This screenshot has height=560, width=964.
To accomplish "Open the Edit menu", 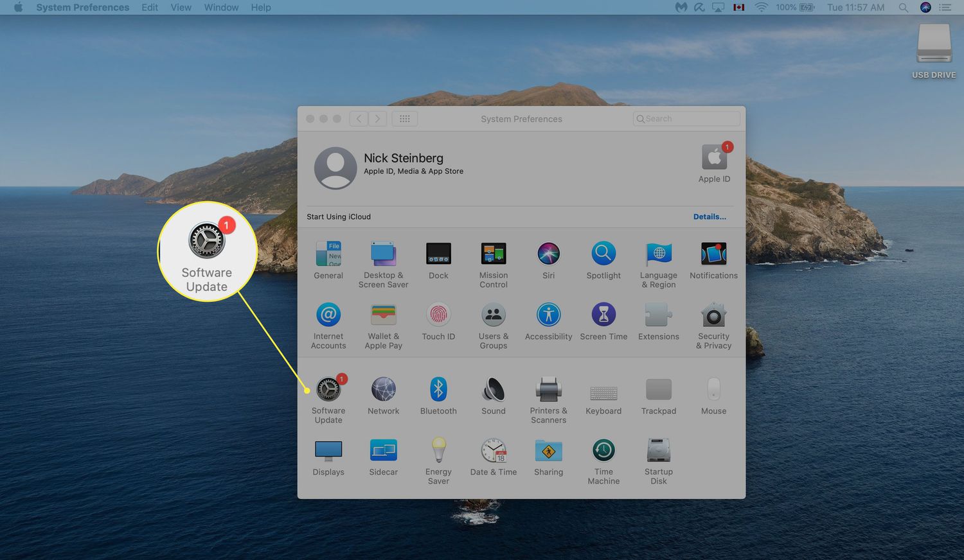I will 150,8.
